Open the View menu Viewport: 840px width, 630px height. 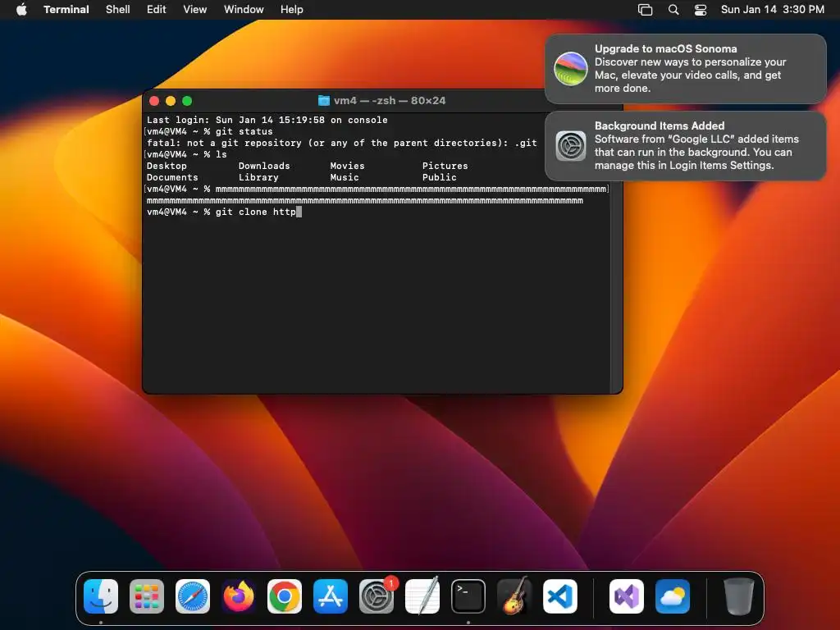click(195, 10)
